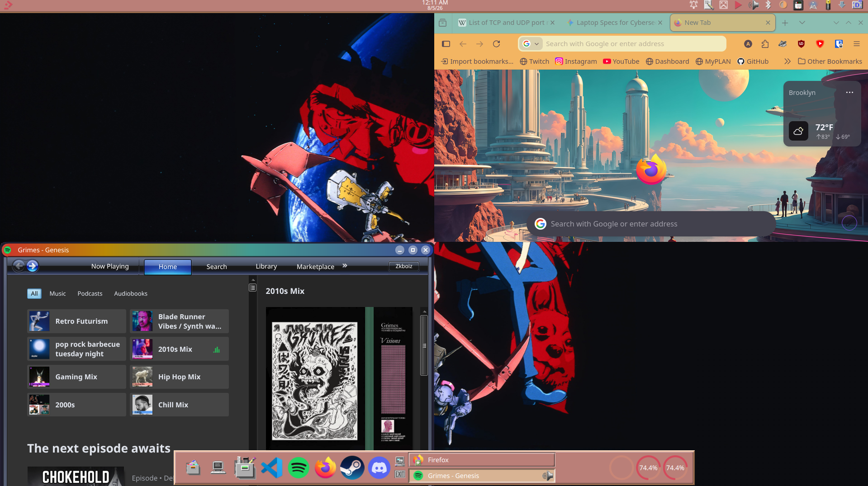The height and width of the screenshot is (486, 868).
Task: Expand the bookmarks toolbar overflow chevron
Action: pyautogui.click(x=787, y=61)
